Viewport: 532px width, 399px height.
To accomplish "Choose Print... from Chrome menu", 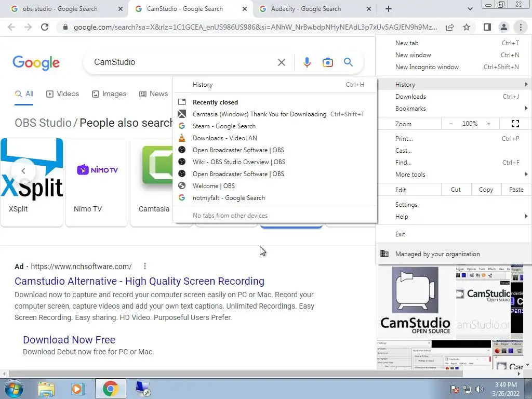I will (453, 138).
